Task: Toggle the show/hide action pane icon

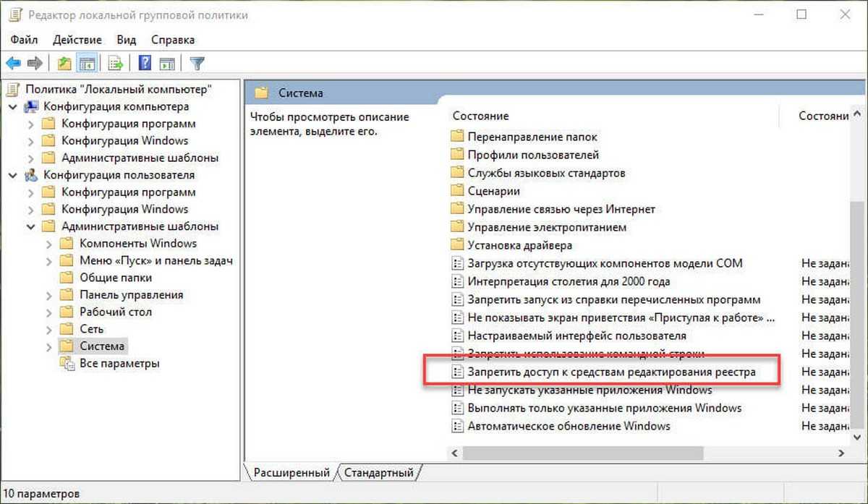Action: click(x=167, y=64)
